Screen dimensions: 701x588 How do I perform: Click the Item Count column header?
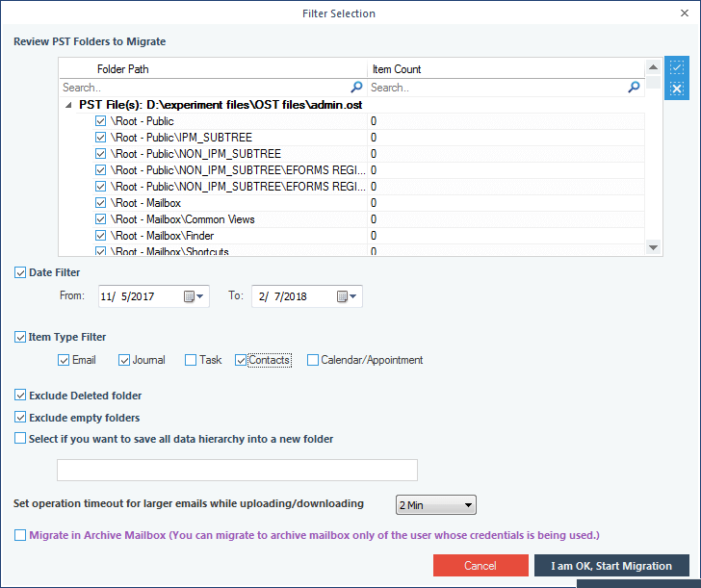tap(506, 69)
